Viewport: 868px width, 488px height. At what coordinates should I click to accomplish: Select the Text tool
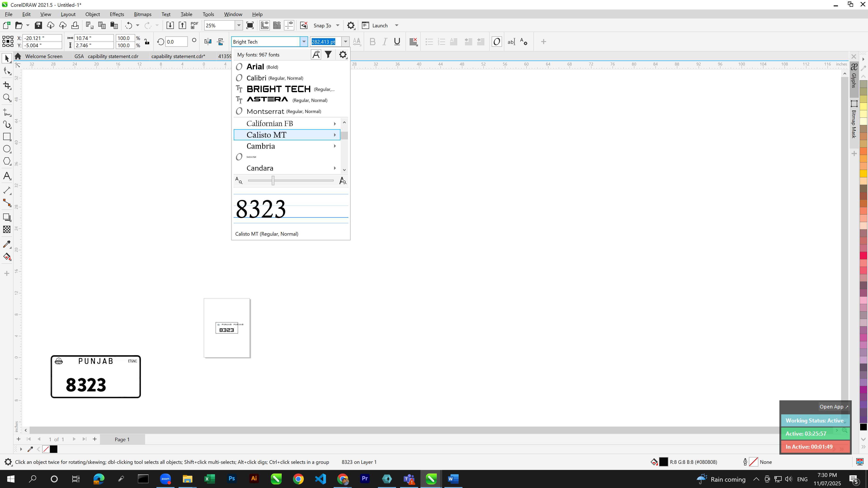click(x=7, y=176)
